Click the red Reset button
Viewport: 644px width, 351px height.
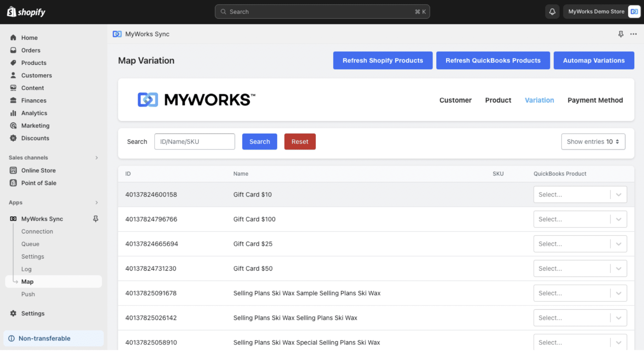coord(300,142)
